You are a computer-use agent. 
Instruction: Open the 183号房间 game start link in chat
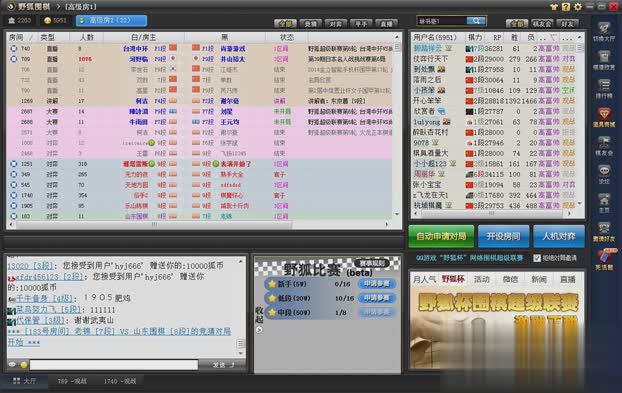click(119, 337)
